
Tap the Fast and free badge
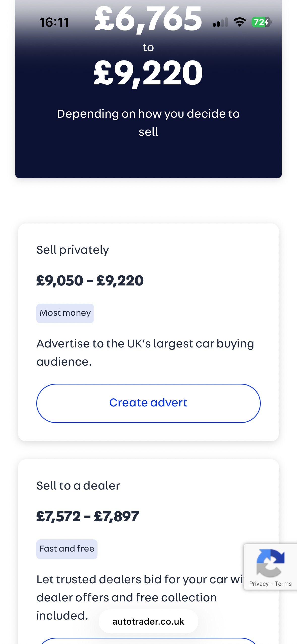pos(67,549)
